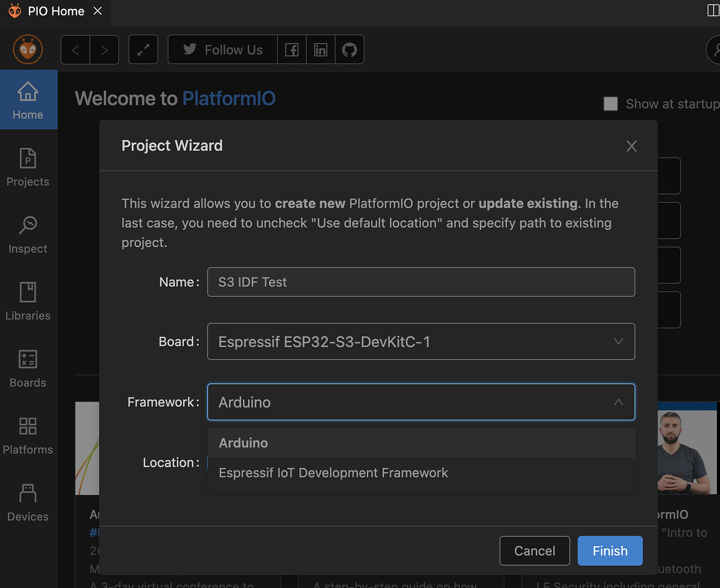Open the Board dropdown

click(421, 341)
